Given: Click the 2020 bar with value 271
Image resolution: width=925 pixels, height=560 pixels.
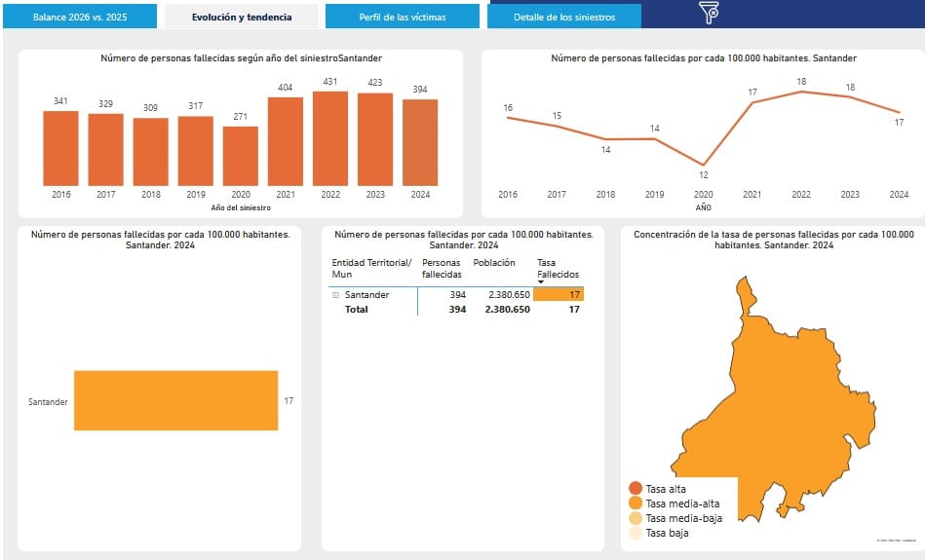Looking at the screenshot, I should [241, 156].
